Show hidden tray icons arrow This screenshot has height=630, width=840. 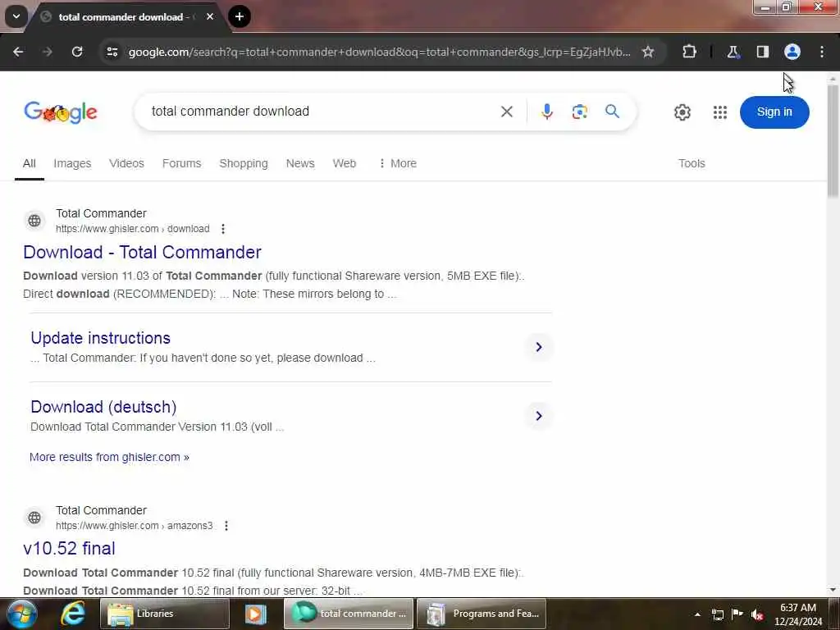tap(697, 614)
